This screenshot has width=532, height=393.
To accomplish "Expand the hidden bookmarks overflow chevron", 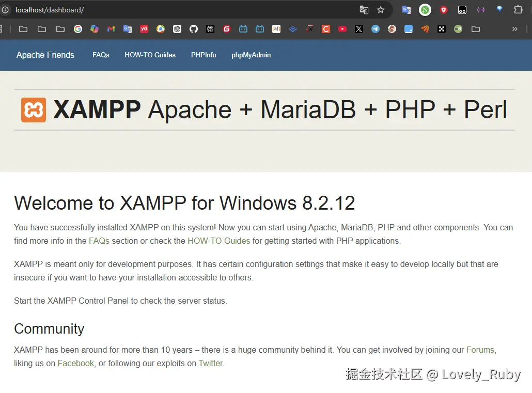I will (514, 29).
